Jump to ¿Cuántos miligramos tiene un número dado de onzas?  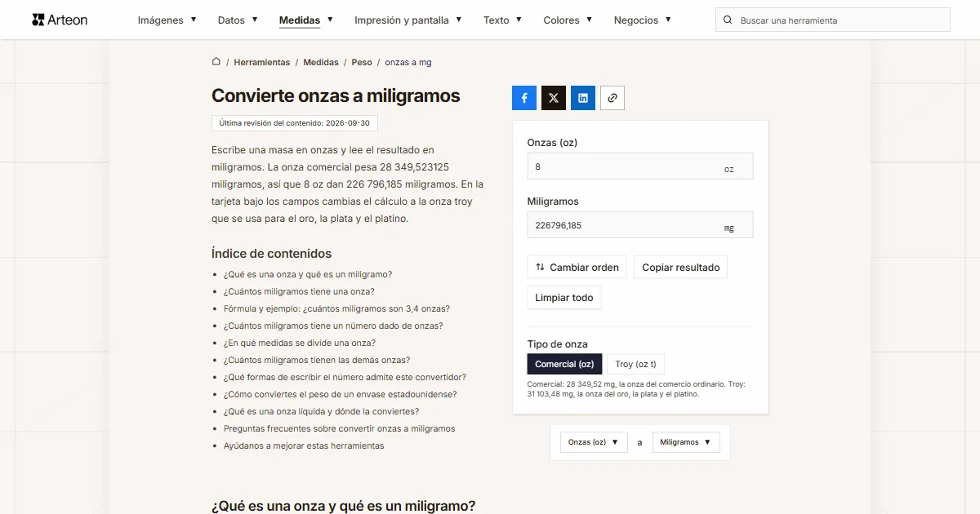click(333, 326)
